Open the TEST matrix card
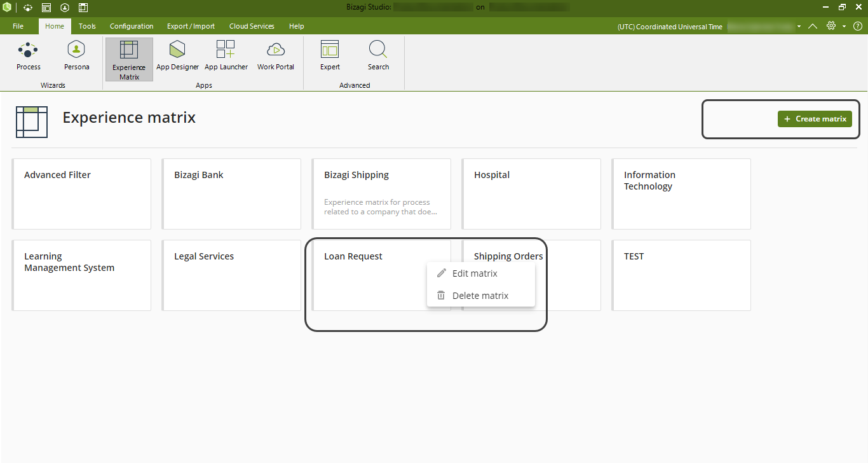Viewport: 868px width, 463px height. tap(681, 275)
